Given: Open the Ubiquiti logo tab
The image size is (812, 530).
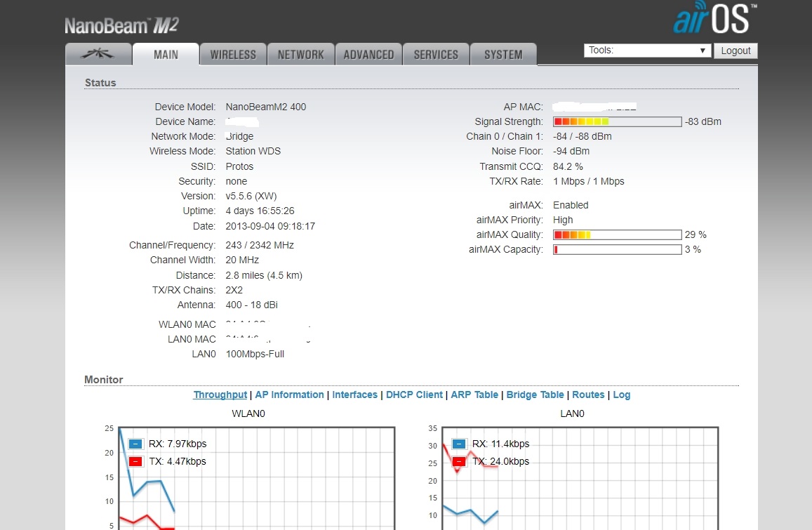Looking at the screenshot, I should (98, 54).
